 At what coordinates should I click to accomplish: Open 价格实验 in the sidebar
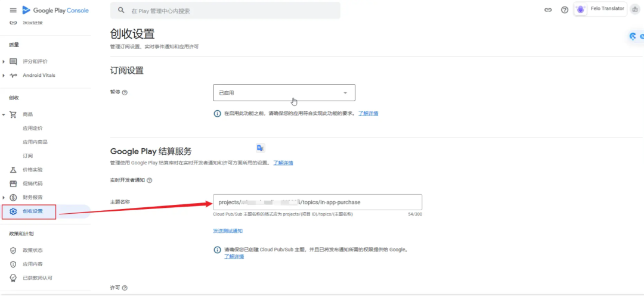click(x=32, y=170)
